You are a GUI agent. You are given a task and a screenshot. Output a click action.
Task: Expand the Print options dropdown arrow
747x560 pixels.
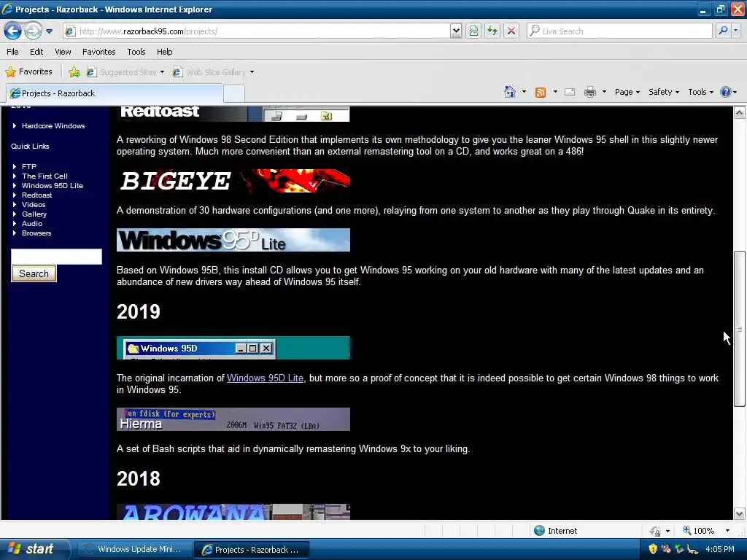(x=604, y=92)
